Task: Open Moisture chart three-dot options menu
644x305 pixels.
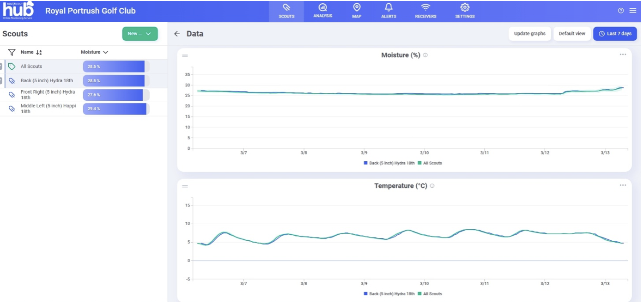Action: point(623,55)
